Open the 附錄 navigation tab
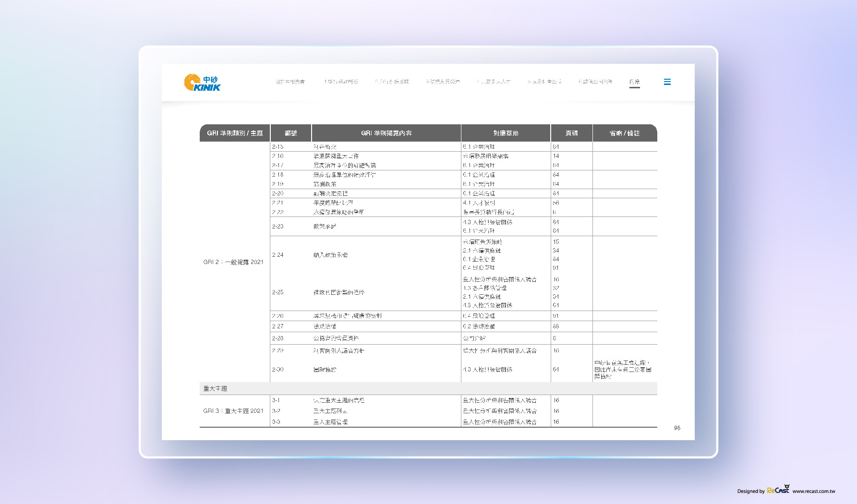Image resolution: width=857 pixels, height=504 pixels. pyautogui.click(x=634, y=82)
